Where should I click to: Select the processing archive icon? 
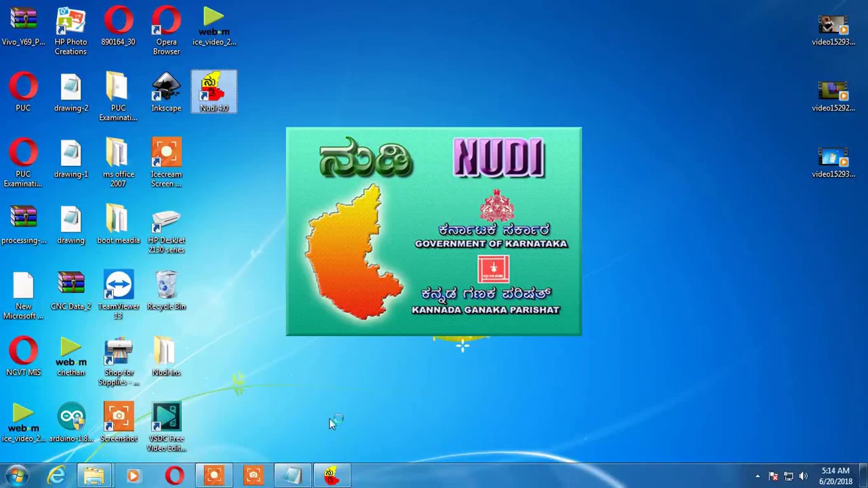(x=24, y=224)
